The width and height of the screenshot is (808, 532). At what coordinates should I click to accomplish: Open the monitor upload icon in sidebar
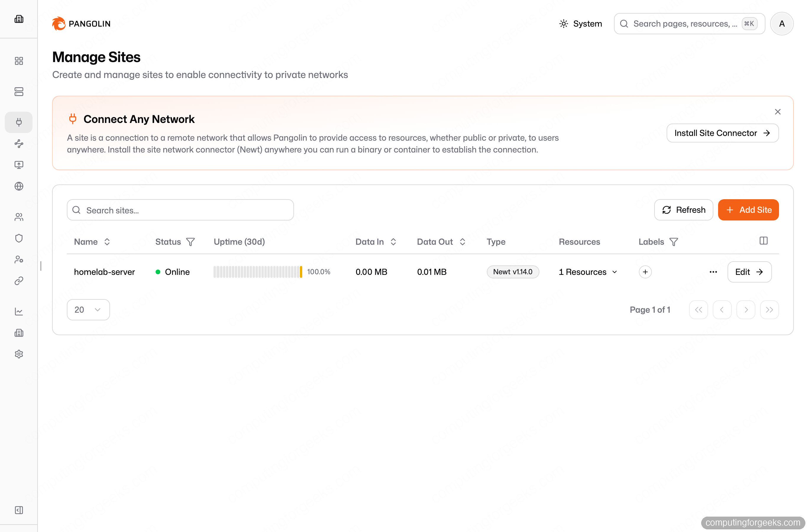(x=19, y=165)
